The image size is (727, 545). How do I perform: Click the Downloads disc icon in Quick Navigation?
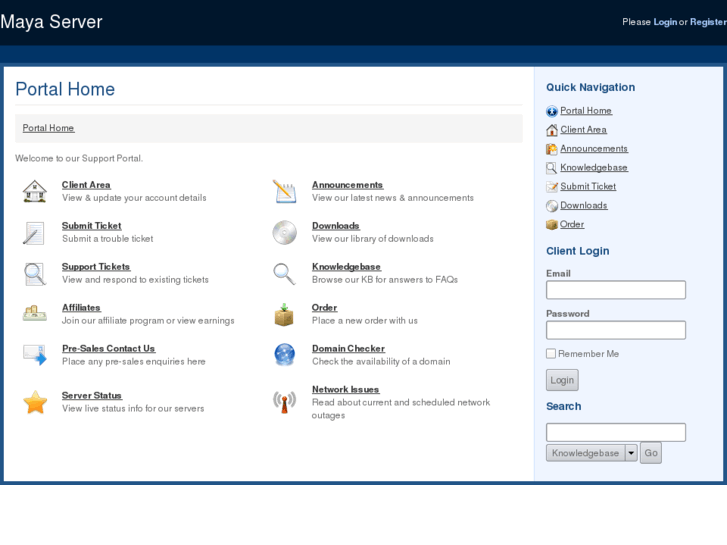552,206
